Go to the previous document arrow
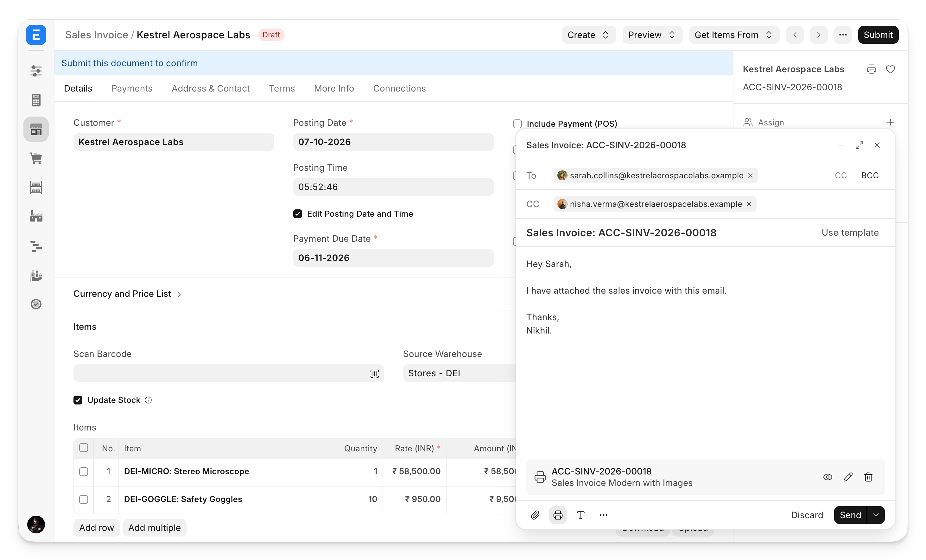 (x=795, y=35)
